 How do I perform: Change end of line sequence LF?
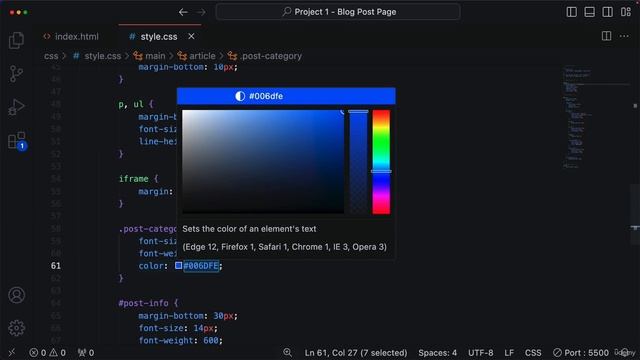509,353
